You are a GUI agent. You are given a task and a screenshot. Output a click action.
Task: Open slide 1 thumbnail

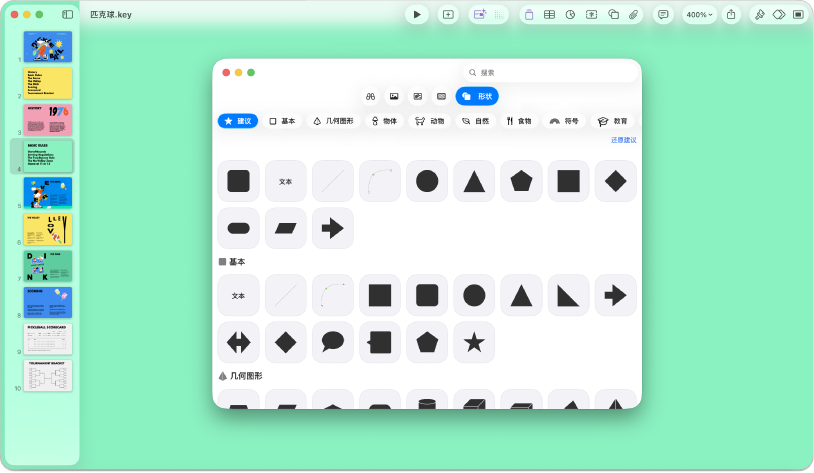[x=48, y=47]
